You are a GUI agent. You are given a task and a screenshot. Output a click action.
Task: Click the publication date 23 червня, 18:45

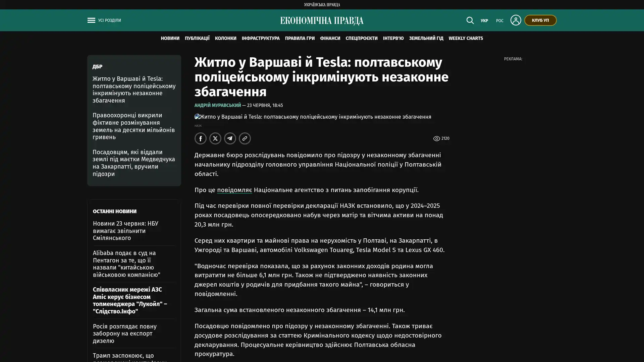coord(265,105)
